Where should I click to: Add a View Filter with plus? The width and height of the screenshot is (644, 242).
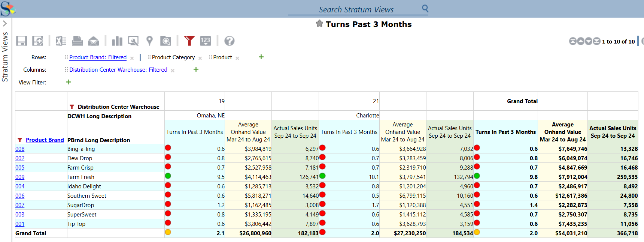click(69, 82)
